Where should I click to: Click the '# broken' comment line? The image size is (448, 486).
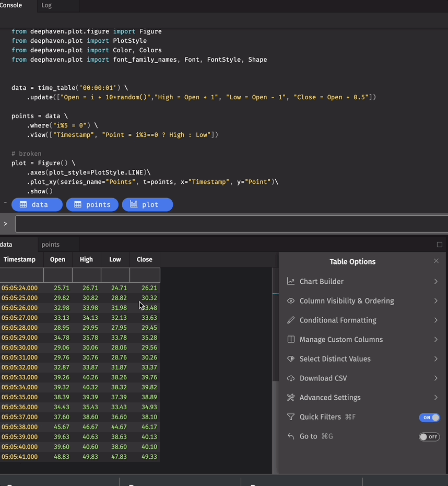[26, 154]
